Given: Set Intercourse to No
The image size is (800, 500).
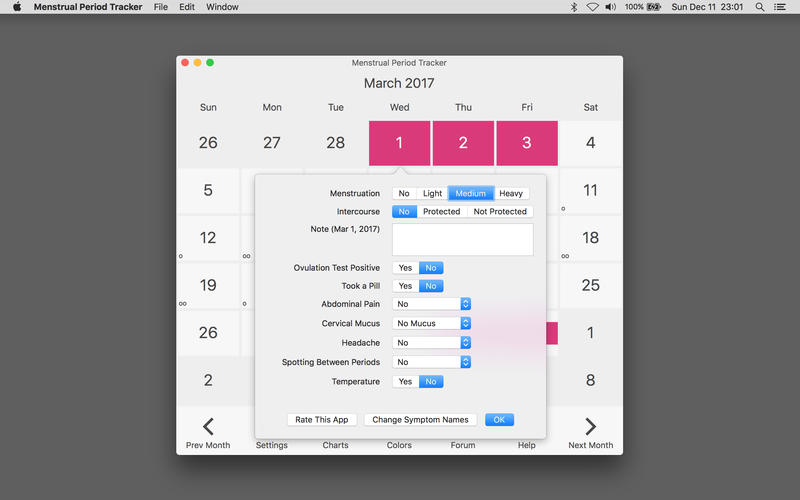Looking at the screenshot, I should pyautogui.click(x=404, y=211).
